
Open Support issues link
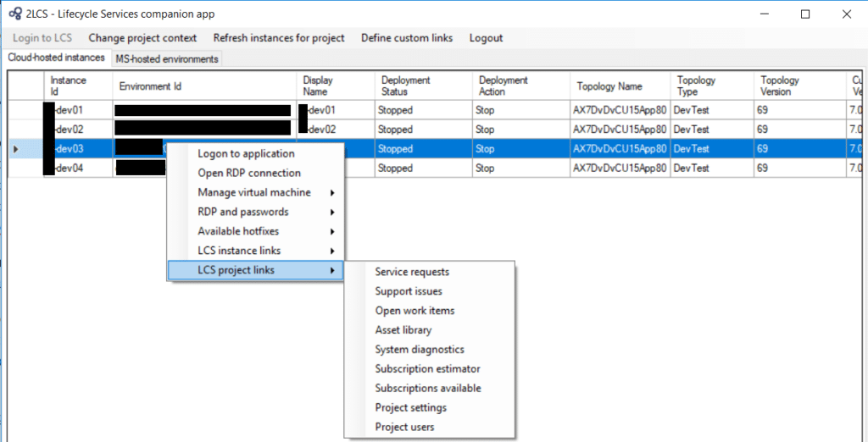click(409, 292)
